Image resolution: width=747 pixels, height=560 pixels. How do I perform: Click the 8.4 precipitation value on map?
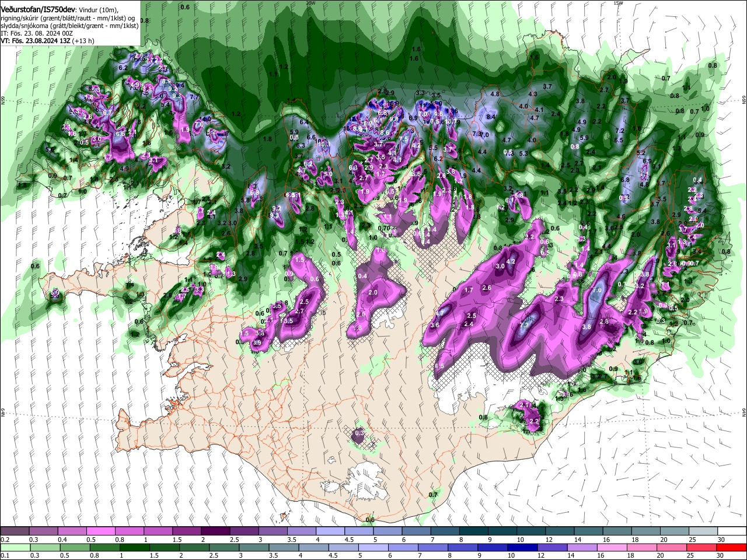[491, 117]
